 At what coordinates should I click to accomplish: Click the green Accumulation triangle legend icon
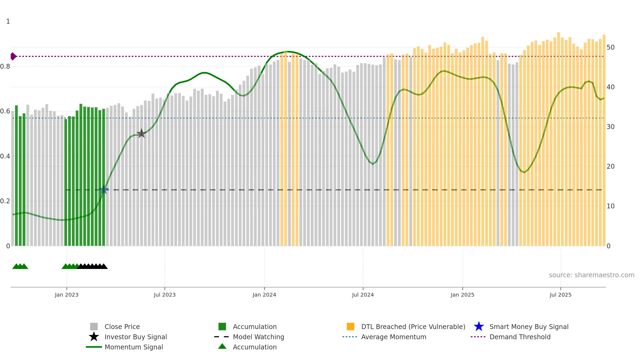click(222, 346)
